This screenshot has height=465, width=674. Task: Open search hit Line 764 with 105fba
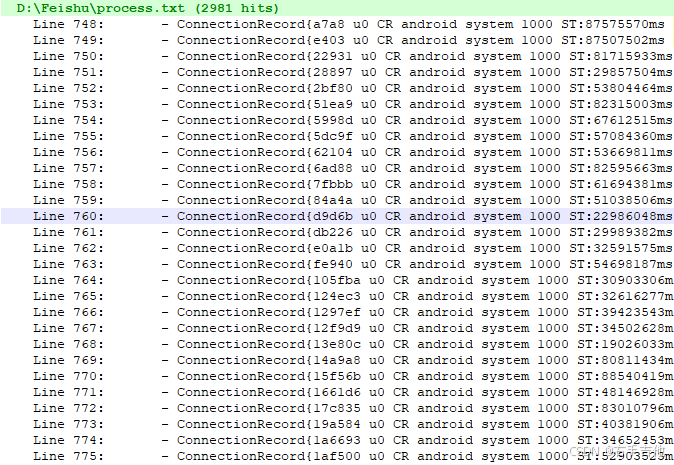(x=337, y=280)
